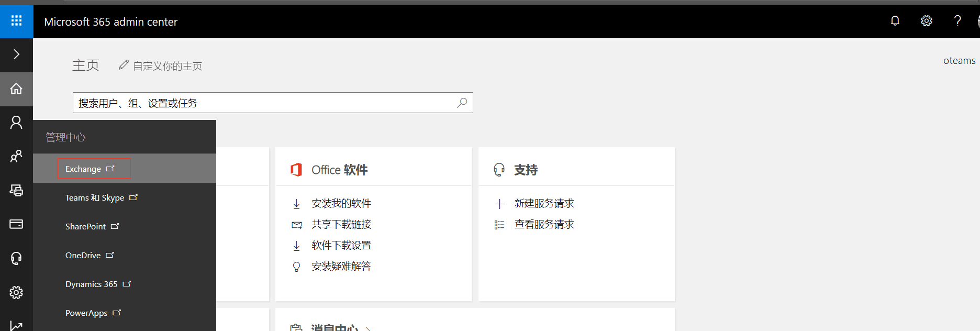Open settings gear in top bar
The image size is (980, 331).
pos(927,21)
